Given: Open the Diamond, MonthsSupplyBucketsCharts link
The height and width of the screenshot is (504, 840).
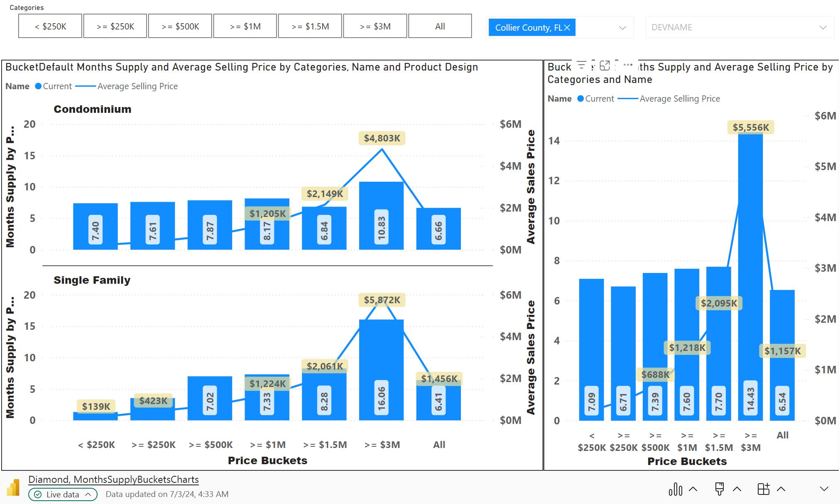Looking at the screenshot, I should [113, 480].
